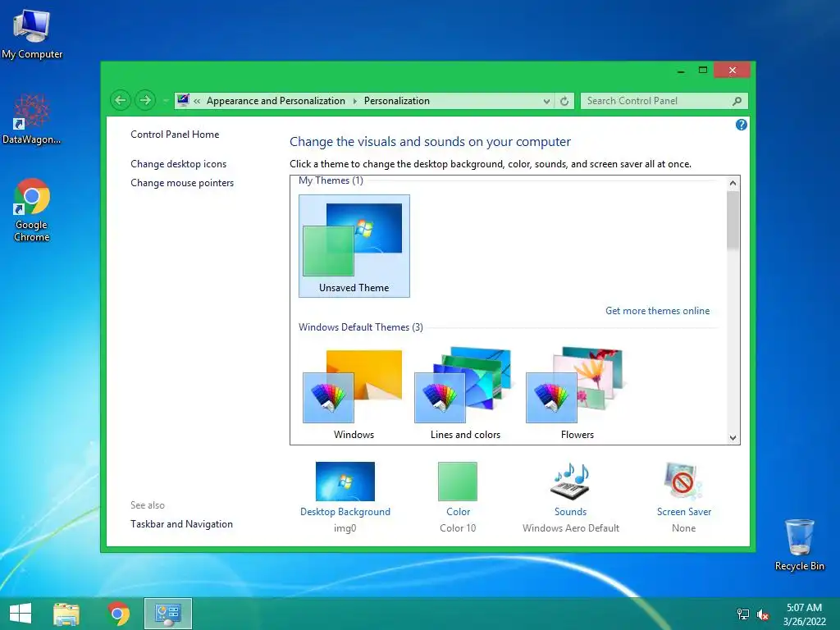The image size is (840, 630).
Task: Select the Personalization breadcrumb
Action: pyautogui.click(x=397, y=101)
